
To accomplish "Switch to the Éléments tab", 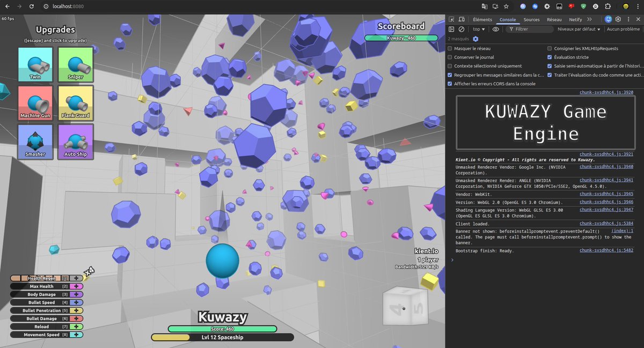I will [x=482, y=19].
